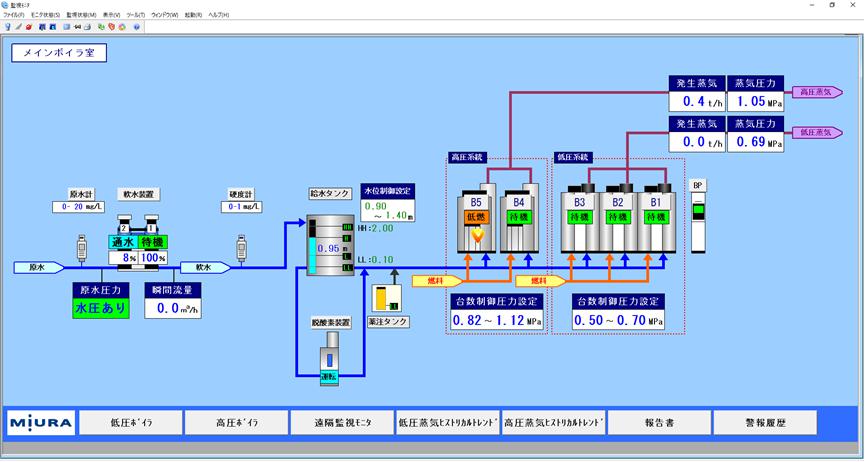Screen dimensions: 865x462
Task: Click the red toolbar icon
Action: click(x=29, y=26)
